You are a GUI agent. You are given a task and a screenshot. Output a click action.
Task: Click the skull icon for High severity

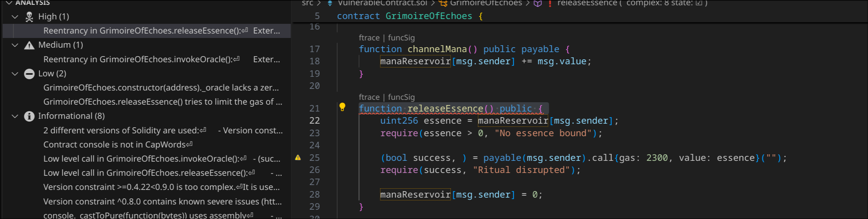tap(29, 17)
